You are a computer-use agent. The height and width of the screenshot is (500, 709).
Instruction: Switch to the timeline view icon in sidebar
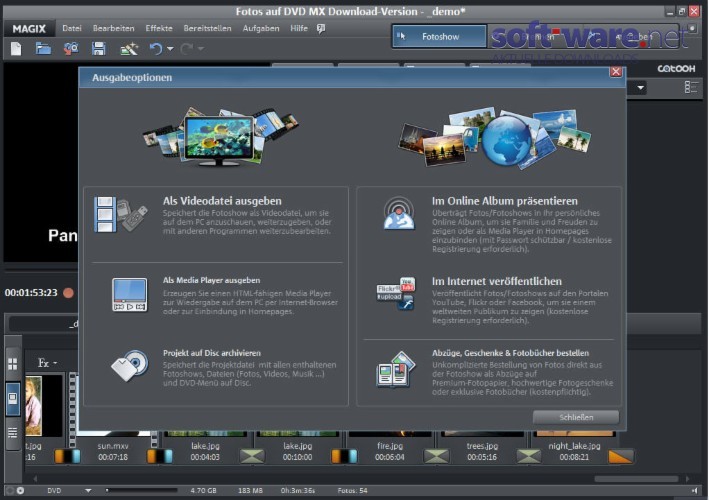coord(13,398)
